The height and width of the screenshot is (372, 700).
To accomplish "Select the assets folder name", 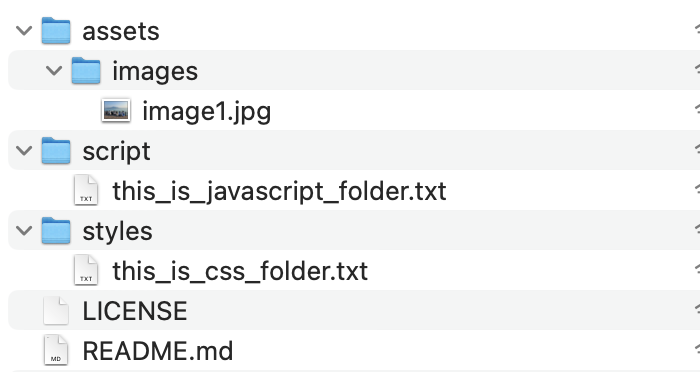I will tap(121, 32).
